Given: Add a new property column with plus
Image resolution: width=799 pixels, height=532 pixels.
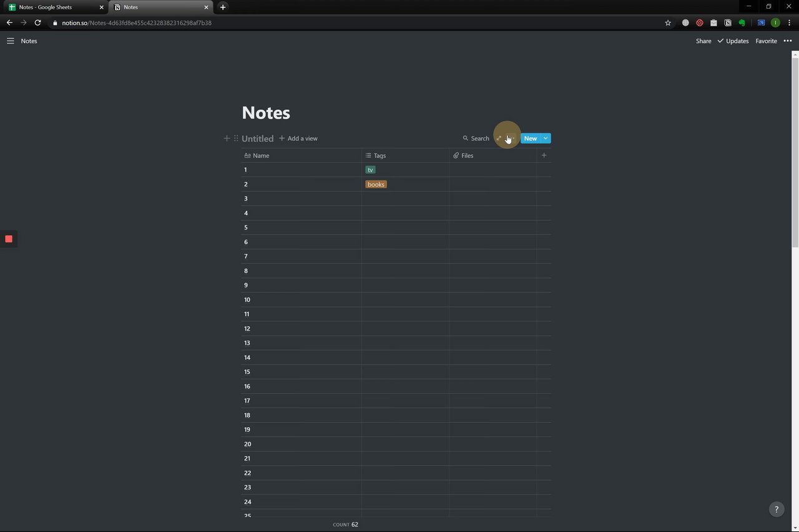Looking at the screenshot, I should pos(544,155).
